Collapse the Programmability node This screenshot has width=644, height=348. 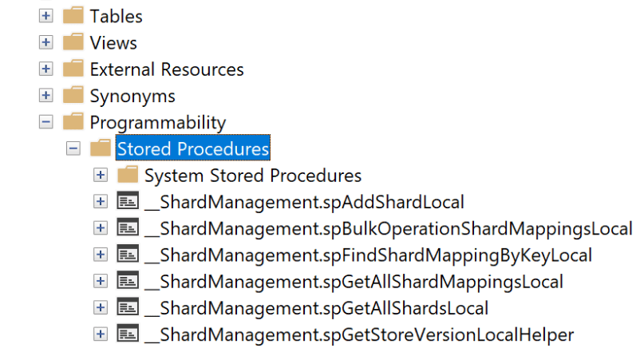(46, 122)
